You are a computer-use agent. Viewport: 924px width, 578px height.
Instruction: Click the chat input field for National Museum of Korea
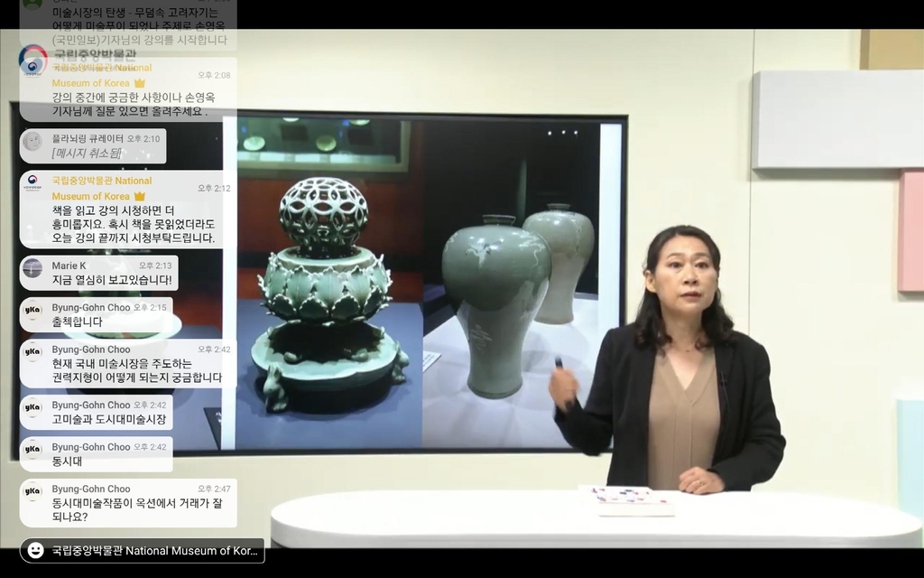tap(142, 550)
